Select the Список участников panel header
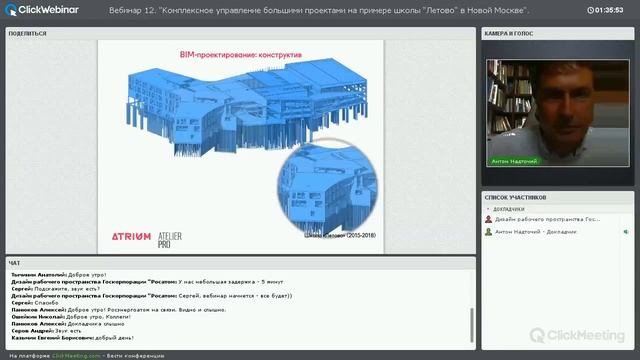Image resolution: width=640 pixels, height=360 pixels. tap(558, 197)
